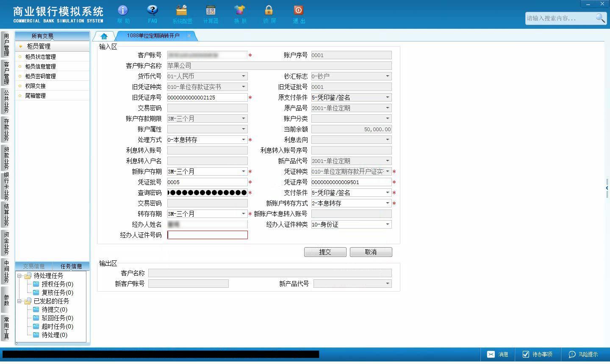Click the Exit (退出) icon
This screenshot has height=364, width=610.
[299, 14]
